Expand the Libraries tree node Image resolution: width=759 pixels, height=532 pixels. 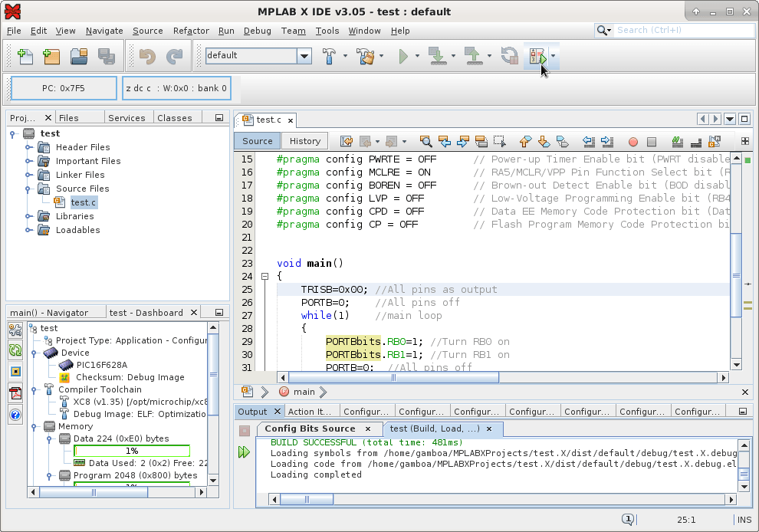point(28,216)
